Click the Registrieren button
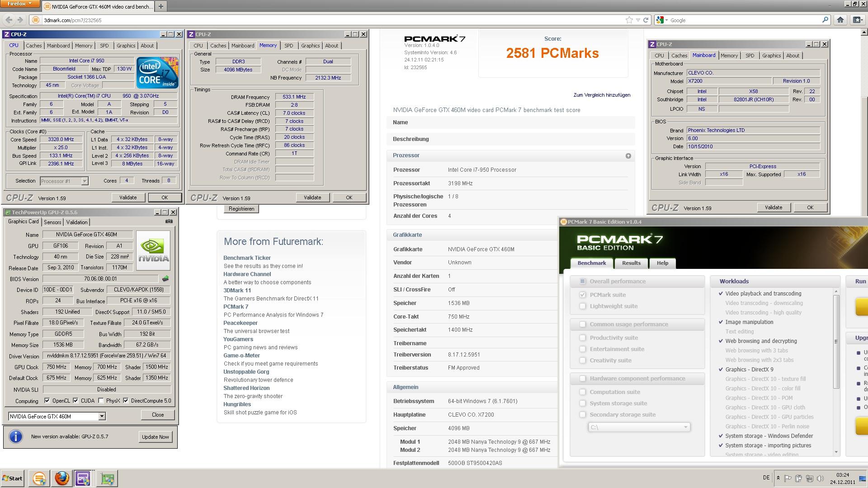Viewport: 868px width, 488px height. point(241,209)
